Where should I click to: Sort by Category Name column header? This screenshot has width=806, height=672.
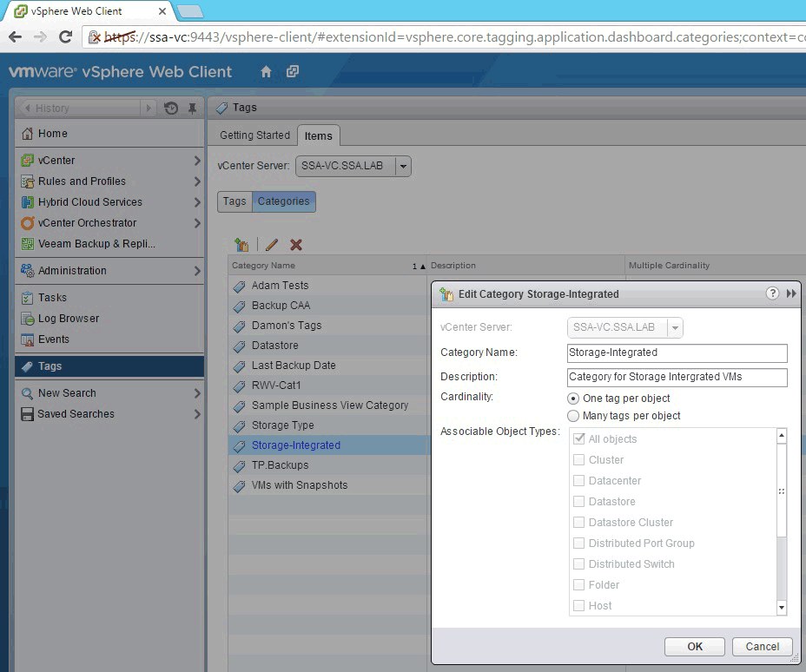tap(327, 265)
